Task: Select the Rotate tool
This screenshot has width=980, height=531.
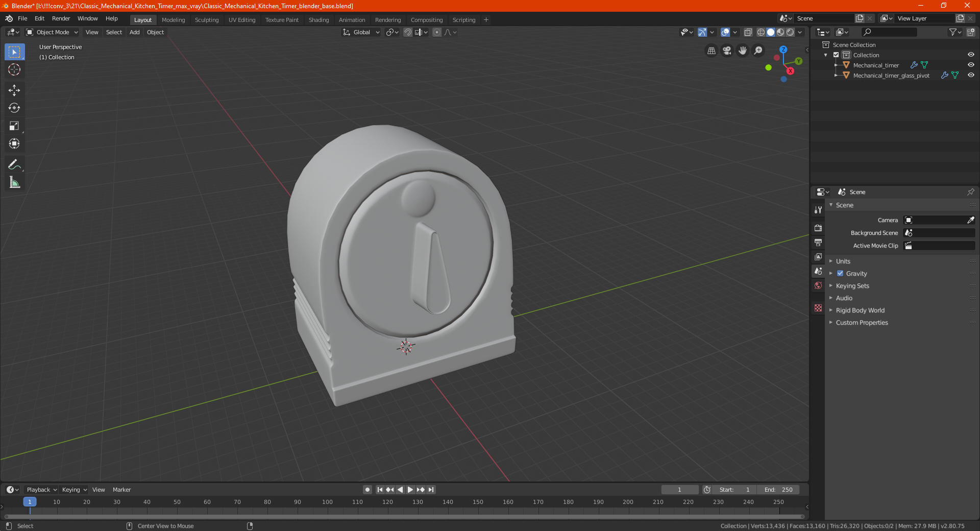Action: [x=14, y=108]
